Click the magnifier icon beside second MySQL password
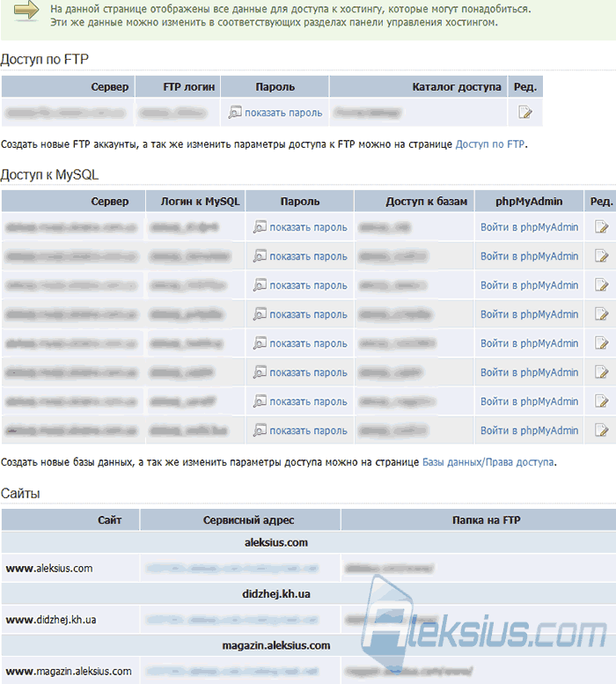 click(260, 256)
